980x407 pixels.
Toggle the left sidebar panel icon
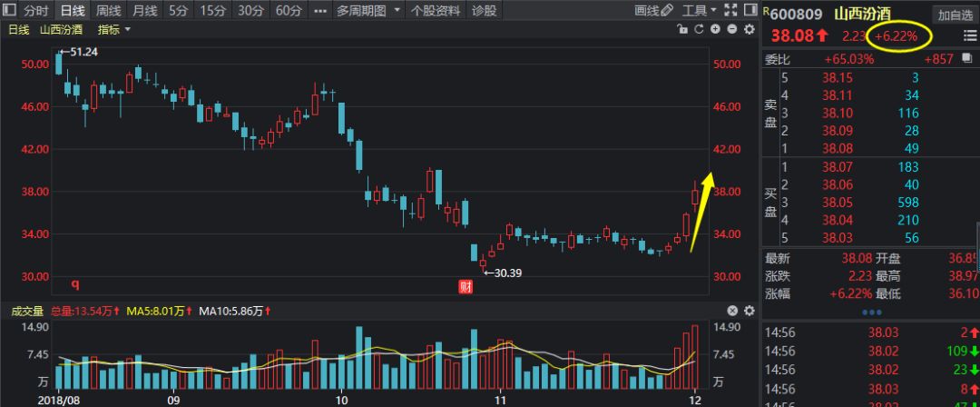coord(9,10)
